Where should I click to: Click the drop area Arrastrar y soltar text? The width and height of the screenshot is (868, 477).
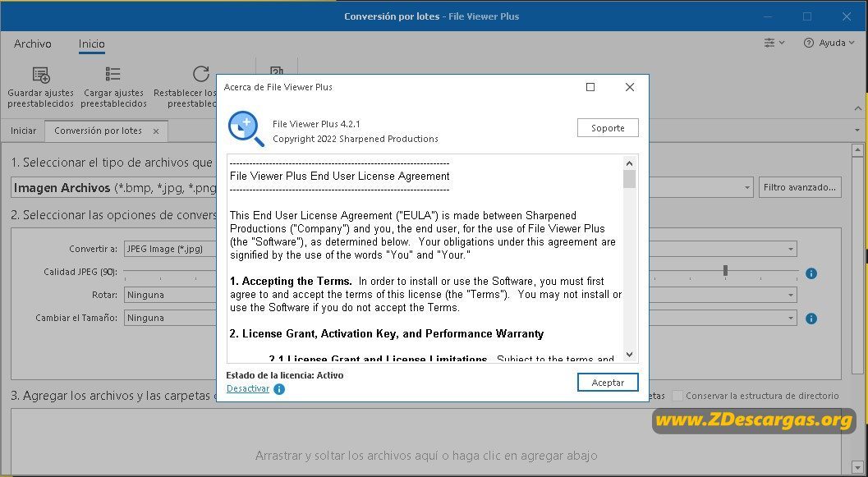pos(426,456)
